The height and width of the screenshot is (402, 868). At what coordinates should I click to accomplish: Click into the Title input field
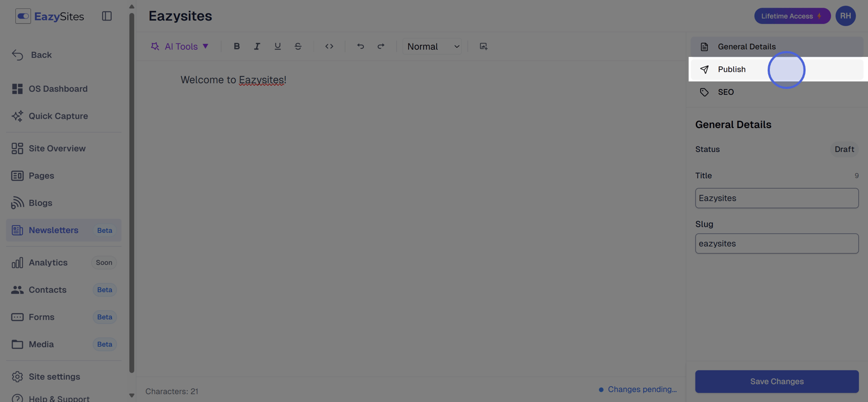click(x=777, y=198)
